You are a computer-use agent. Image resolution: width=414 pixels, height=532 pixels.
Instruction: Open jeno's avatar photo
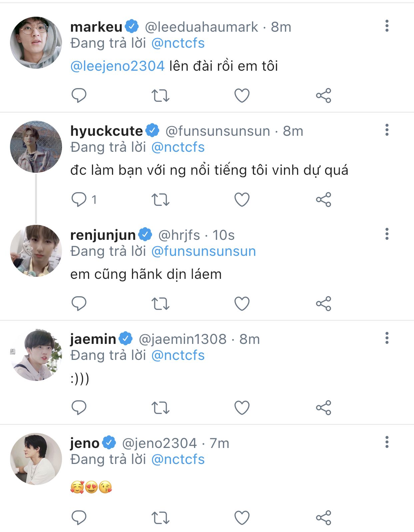pyautogui.click(x=36, y=459)
